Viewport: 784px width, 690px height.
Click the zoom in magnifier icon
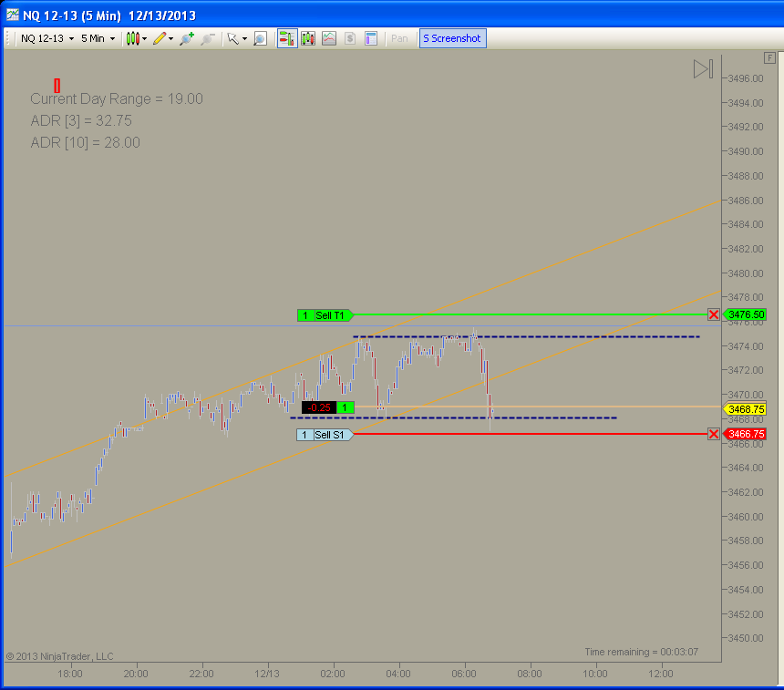coord(187,38)
